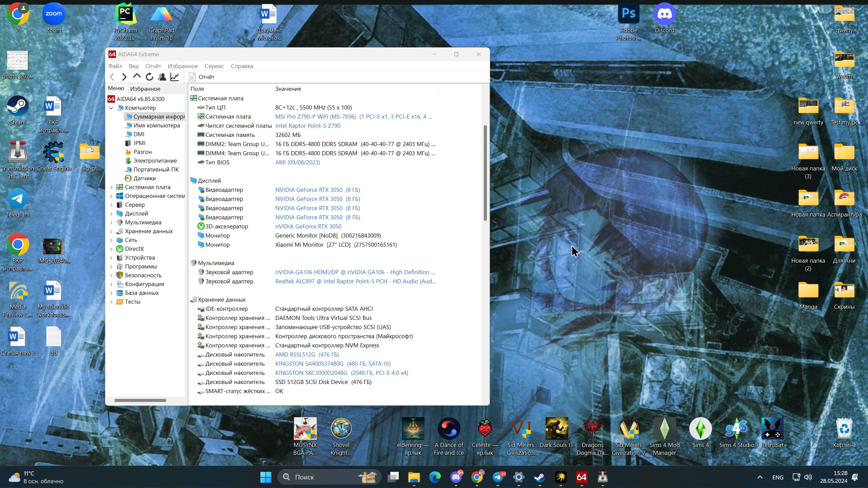Click the AIDA64 taskbar icon

tap(581, 477)
